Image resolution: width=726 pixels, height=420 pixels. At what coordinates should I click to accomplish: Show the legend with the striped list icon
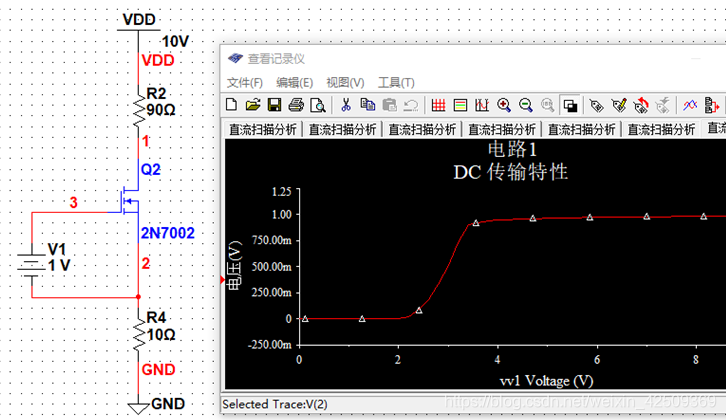tap(460, 105)
